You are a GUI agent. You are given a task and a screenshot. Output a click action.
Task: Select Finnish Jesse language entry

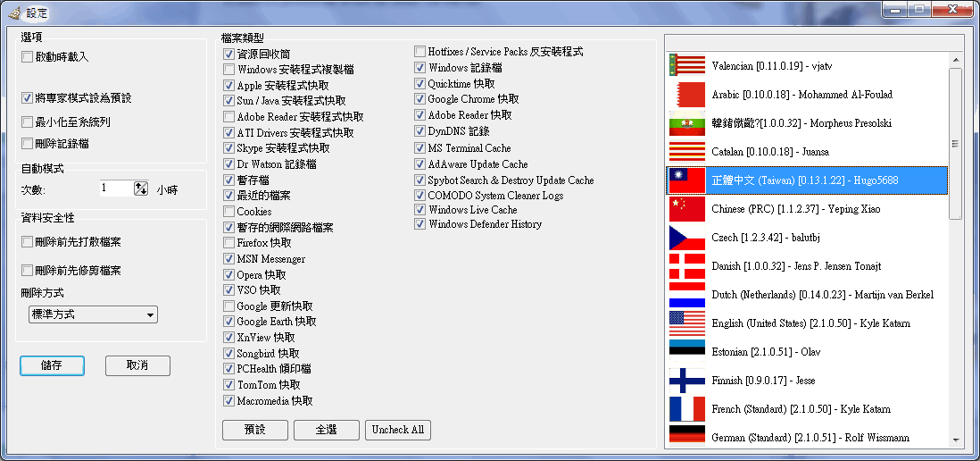click(x=808, y=381)
